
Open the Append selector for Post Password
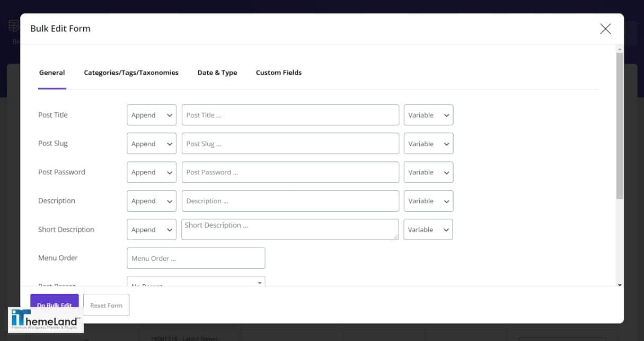(x=151, y=172)
